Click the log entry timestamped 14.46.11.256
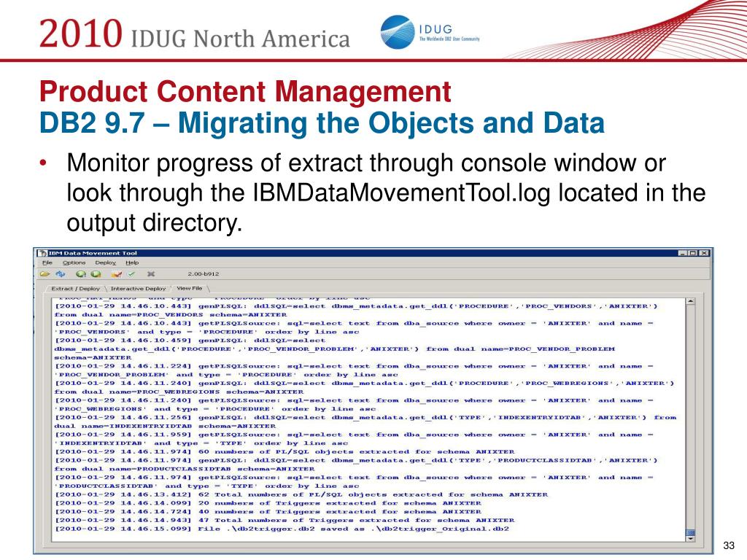747x560 pixels. [x=365, y=422]
